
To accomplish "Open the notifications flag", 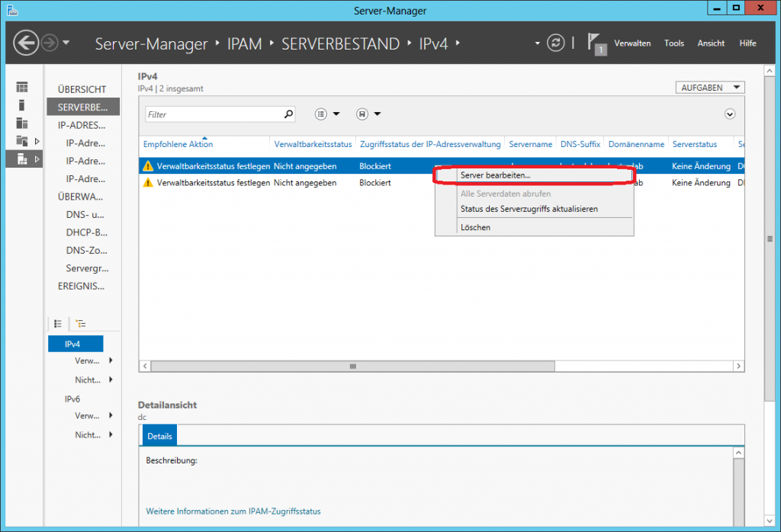I will pyautogui.click(x=596, y=43).
